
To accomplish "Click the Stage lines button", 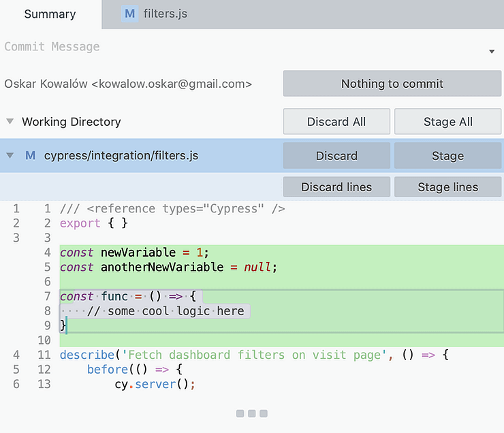I will [x=447, y=187].
